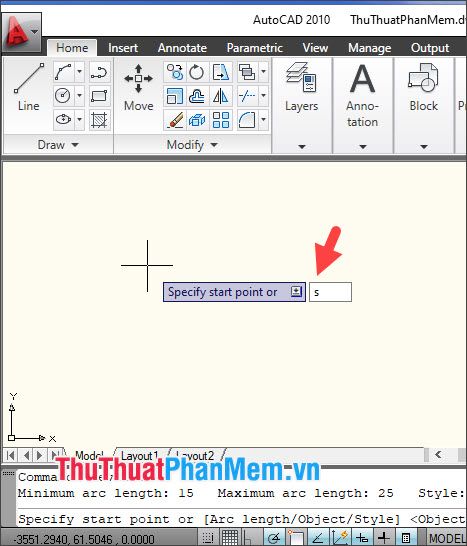The width and height of the screenshot is (467, 546).
Task: Select the Arc tool
Action: pyautogui.click(x=63, y=72)
